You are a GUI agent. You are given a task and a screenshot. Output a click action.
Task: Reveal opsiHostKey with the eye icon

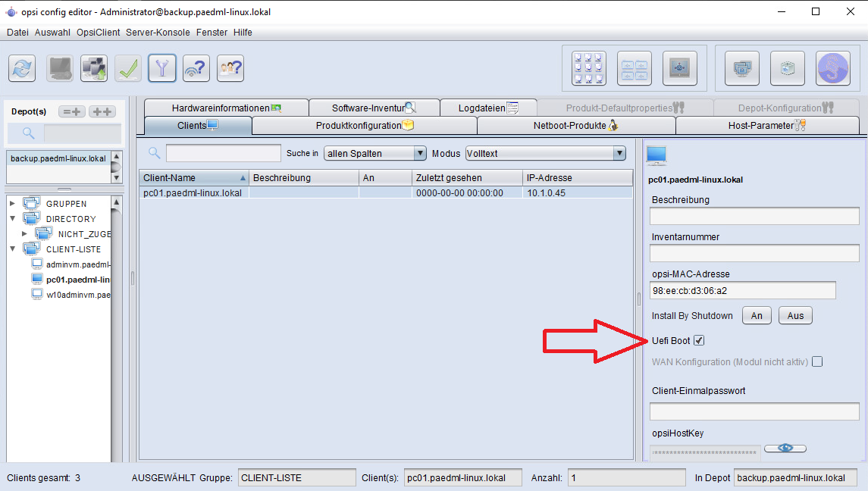(785, 449)
